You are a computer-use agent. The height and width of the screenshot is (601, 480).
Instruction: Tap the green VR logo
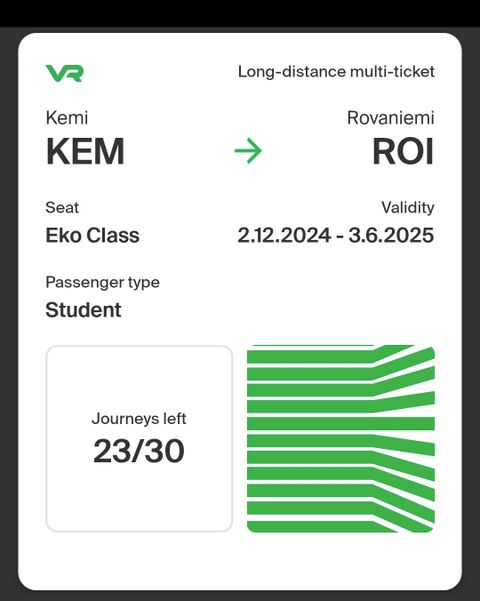click(x=64, y=73)
